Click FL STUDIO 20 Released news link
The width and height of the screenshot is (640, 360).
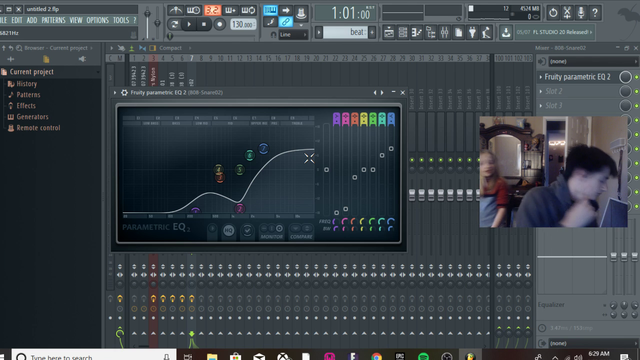(554, 32)
